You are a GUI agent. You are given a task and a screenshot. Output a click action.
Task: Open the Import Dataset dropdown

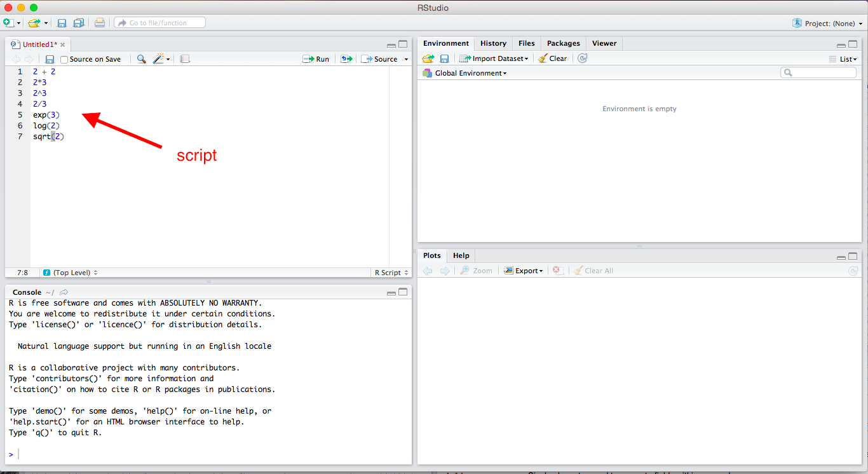coord(494,58)
